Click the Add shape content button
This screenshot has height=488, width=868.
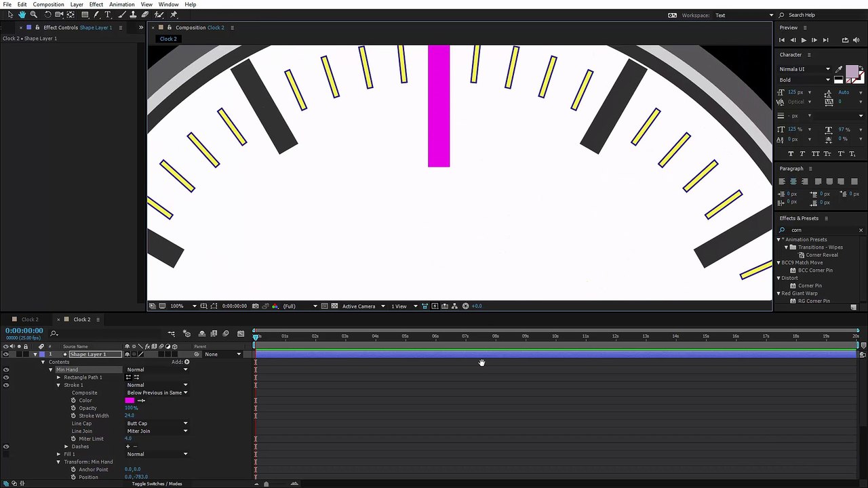click(x=186, y=362)
